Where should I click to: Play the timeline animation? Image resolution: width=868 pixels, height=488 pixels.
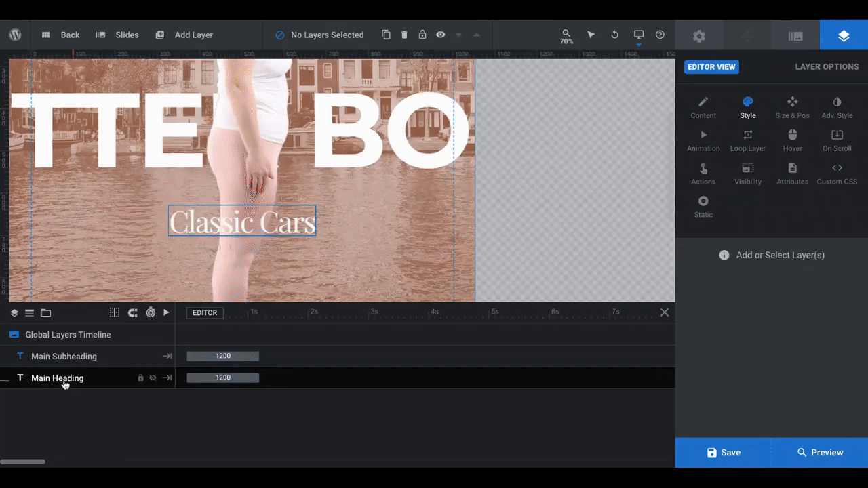166,312
